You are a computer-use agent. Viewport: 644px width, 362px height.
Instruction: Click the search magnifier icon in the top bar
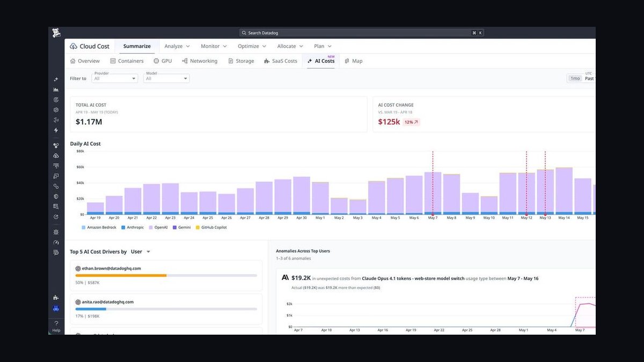244,33
